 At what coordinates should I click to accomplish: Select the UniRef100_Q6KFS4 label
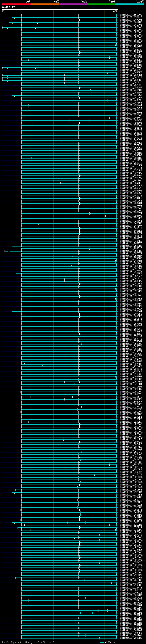(x=131, y=75)
